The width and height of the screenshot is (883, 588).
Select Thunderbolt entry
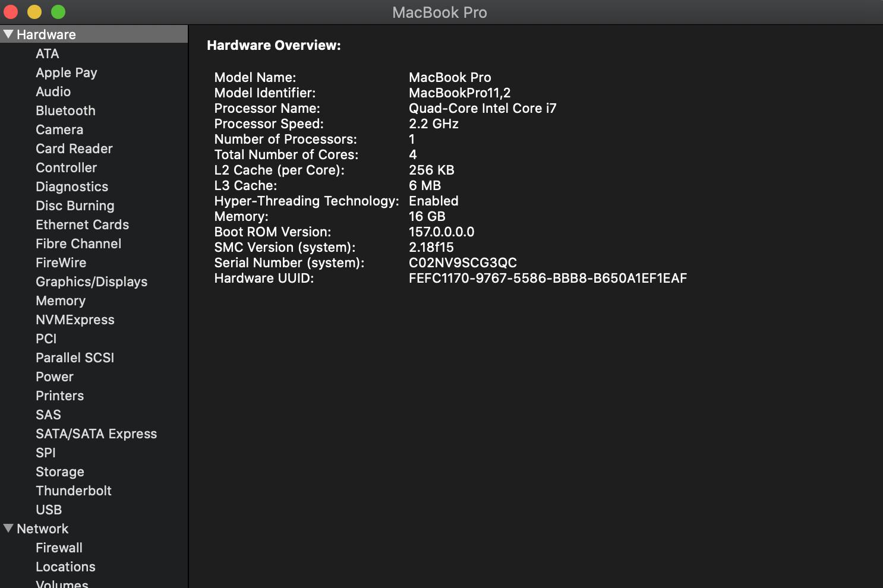[x=74, y=491]
